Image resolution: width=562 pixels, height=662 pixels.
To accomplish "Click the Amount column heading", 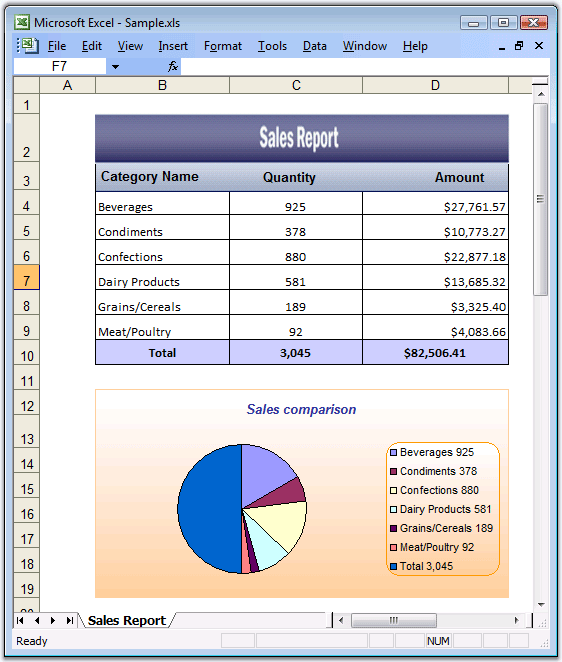I will (x=459, y=177).
